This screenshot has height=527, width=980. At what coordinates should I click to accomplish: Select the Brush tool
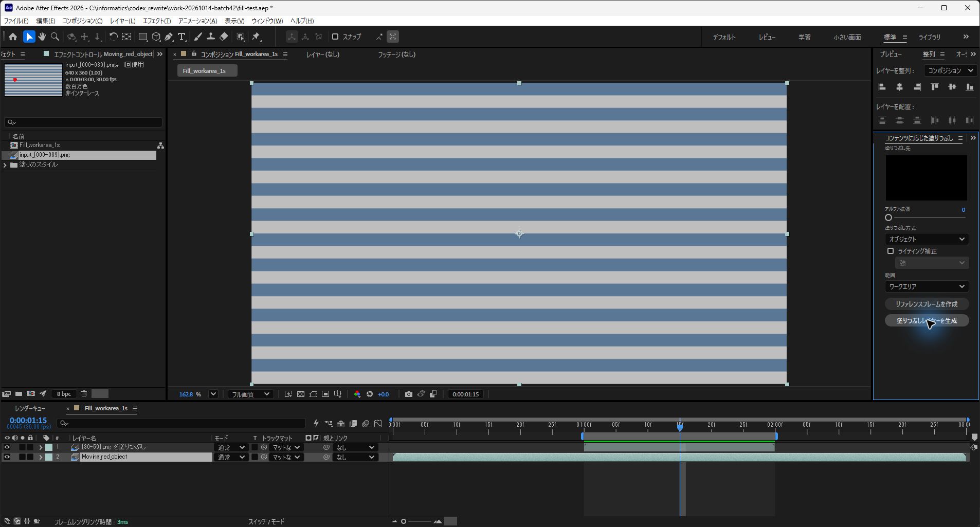coord(198,37)
